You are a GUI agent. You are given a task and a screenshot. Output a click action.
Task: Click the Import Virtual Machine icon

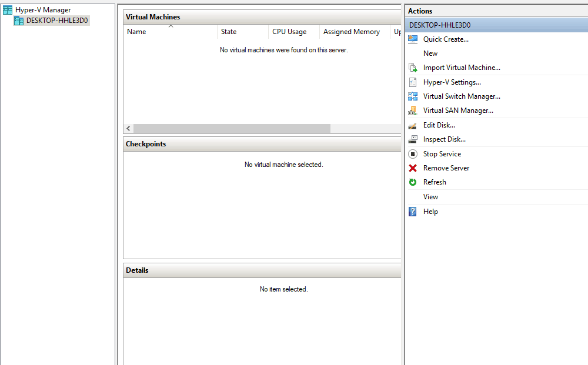[x=413, y=68]
